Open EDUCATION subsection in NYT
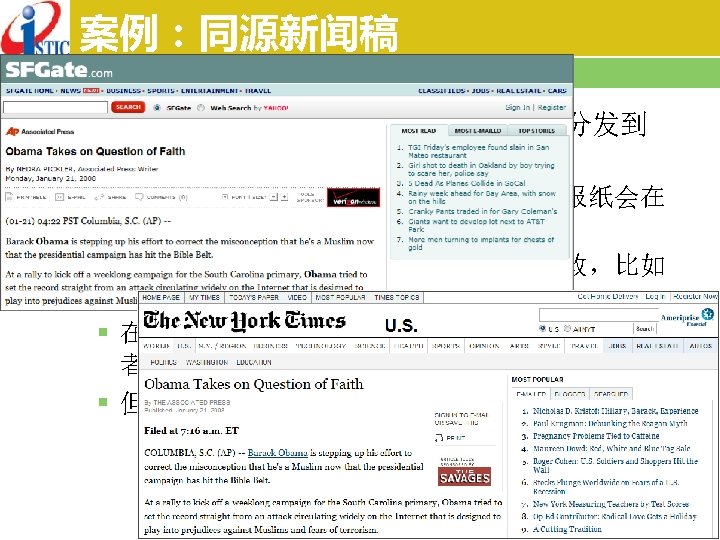Screen dimensions: 720x540 (254, 362)
